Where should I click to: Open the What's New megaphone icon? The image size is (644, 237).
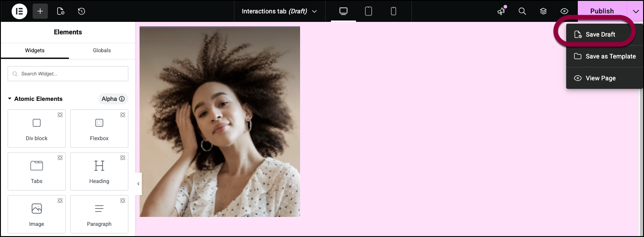(501, 11)
